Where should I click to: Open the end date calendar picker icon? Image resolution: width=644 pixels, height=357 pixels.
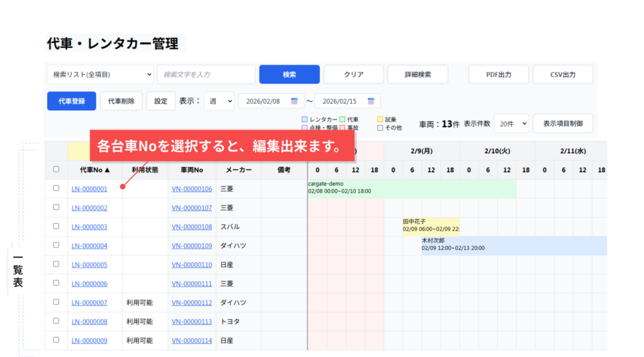coord(370,101)
